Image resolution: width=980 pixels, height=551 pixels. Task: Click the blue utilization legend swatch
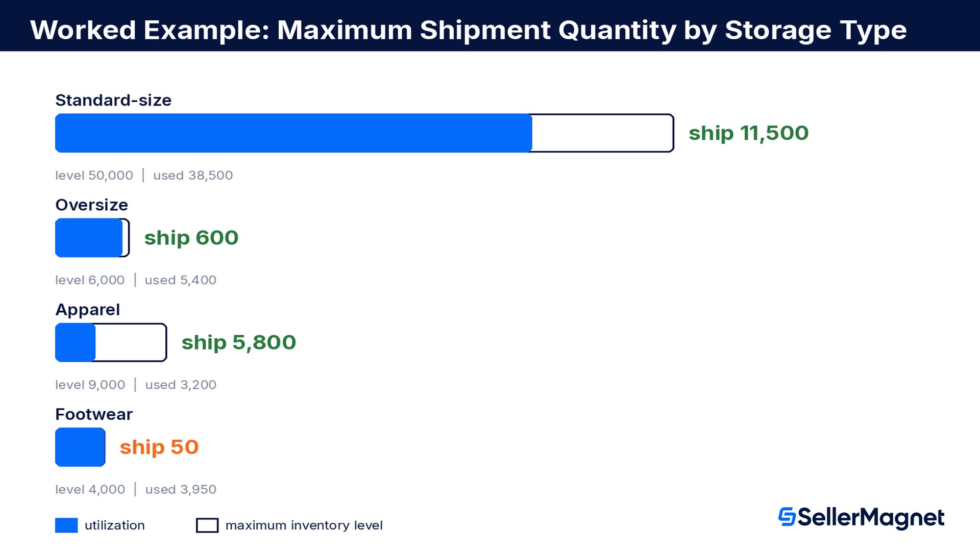(x=66, y=525)
